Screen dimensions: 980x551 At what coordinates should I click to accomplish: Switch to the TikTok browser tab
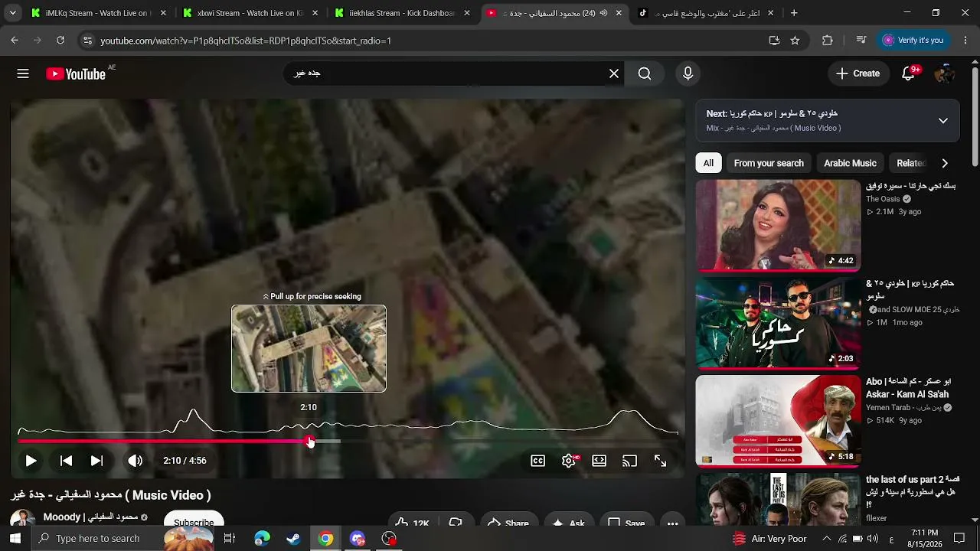click(x=704, y=13)
